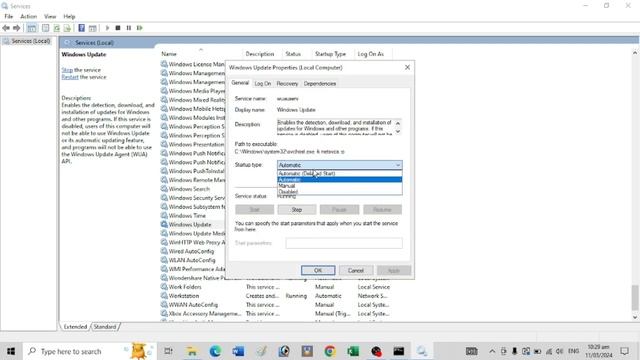Click the Export List toolbar icon

pyautogui.click(x=67, y=28)
